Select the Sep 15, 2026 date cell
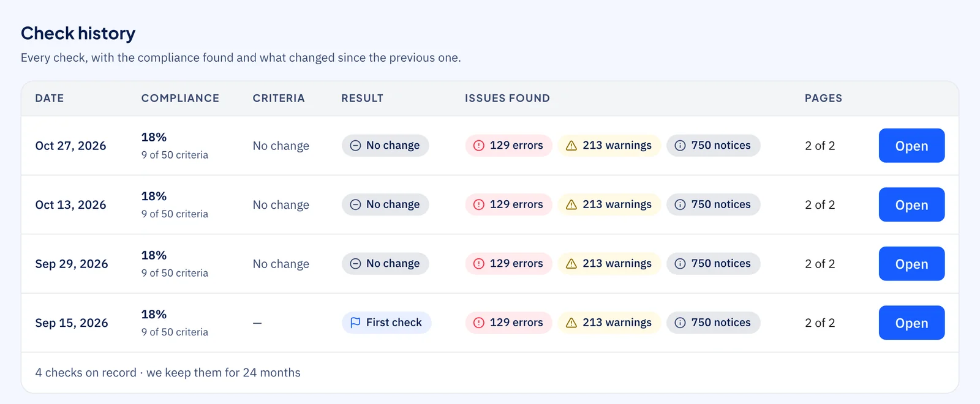This screenshot has width=980, height=404. coord(72,323)
